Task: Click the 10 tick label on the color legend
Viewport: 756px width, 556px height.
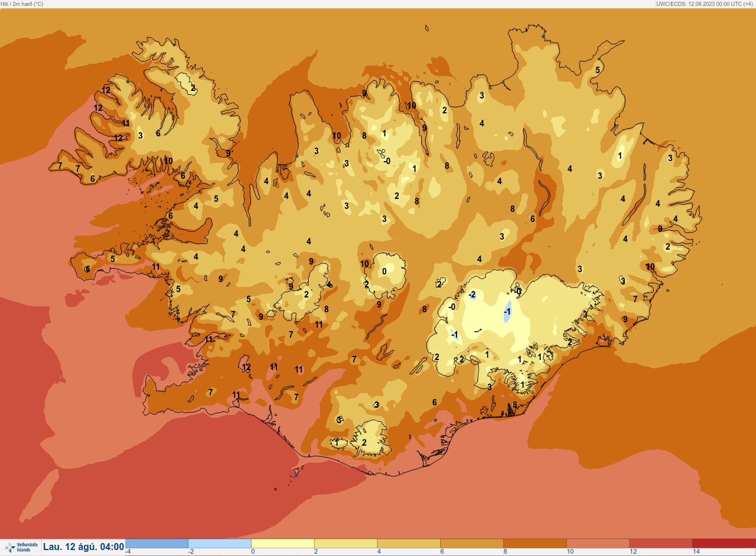Action: 570,552
